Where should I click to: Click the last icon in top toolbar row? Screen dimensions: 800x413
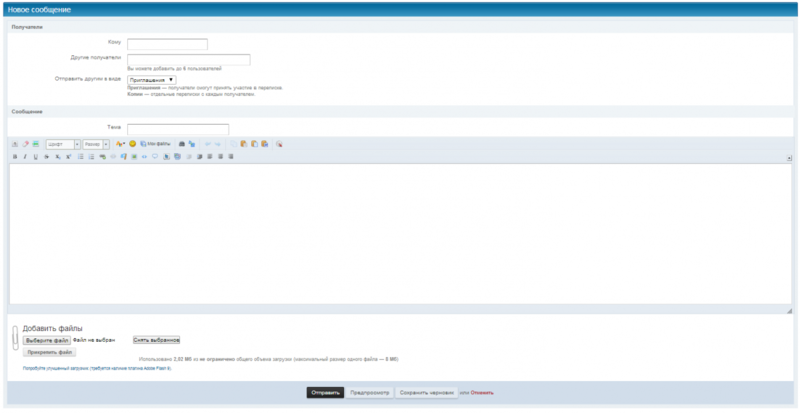pyautogui.click(x=280, y=144)
